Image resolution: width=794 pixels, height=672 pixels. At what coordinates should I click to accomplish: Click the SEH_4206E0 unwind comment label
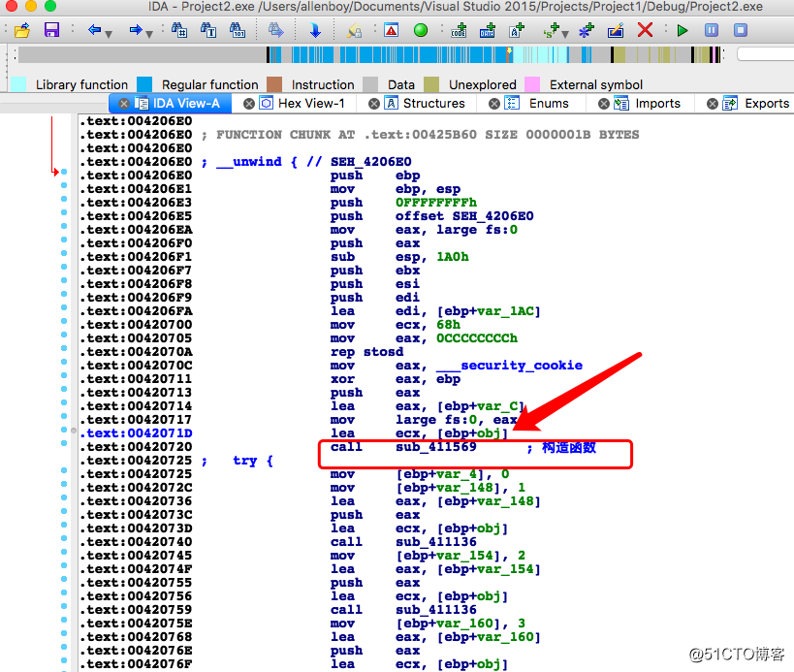point(370,162)
